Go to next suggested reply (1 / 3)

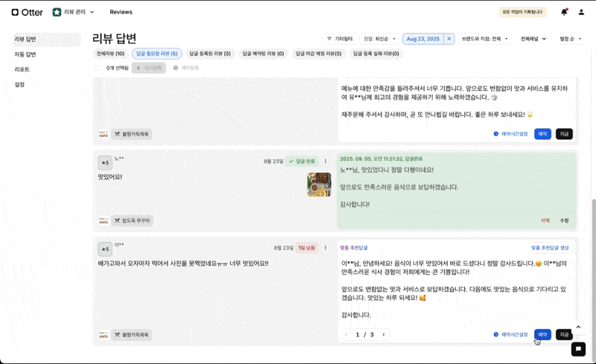pyautogui.click(x=384, y=334)
